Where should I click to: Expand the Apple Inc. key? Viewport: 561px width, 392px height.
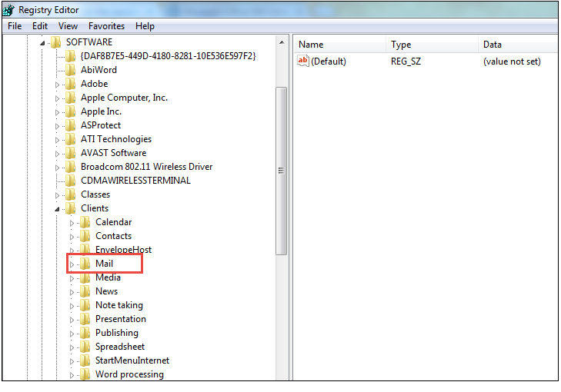57,112
